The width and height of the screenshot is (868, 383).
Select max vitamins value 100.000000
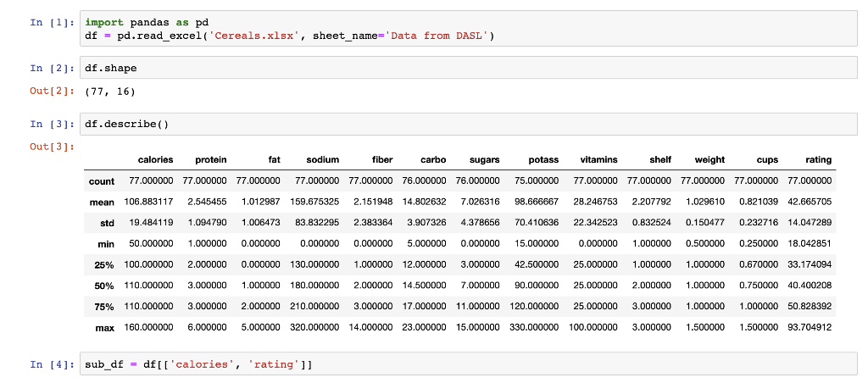click(x=593, y=327)
